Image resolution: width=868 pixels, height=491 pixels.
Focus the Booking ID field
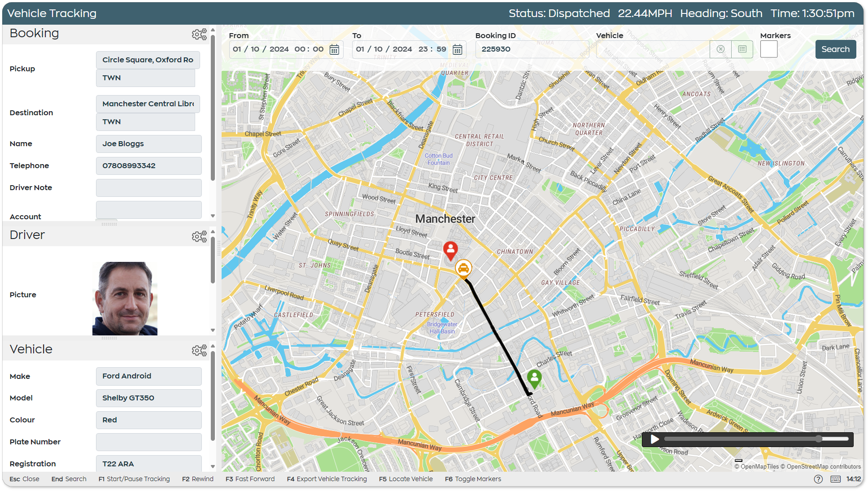coord(532,49)
